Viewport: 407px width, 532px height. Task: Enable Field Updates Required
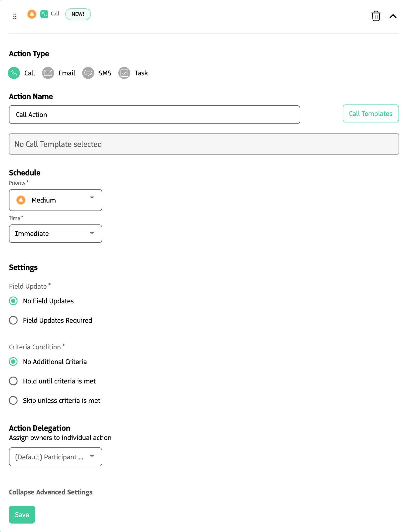[13, 320]
